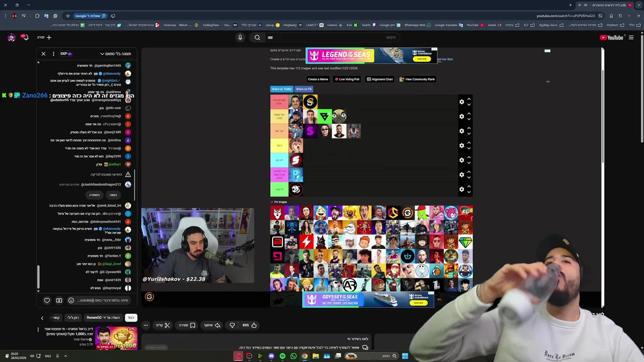Close the live chat panel
The image size is (644, 362).
point(43,53)
